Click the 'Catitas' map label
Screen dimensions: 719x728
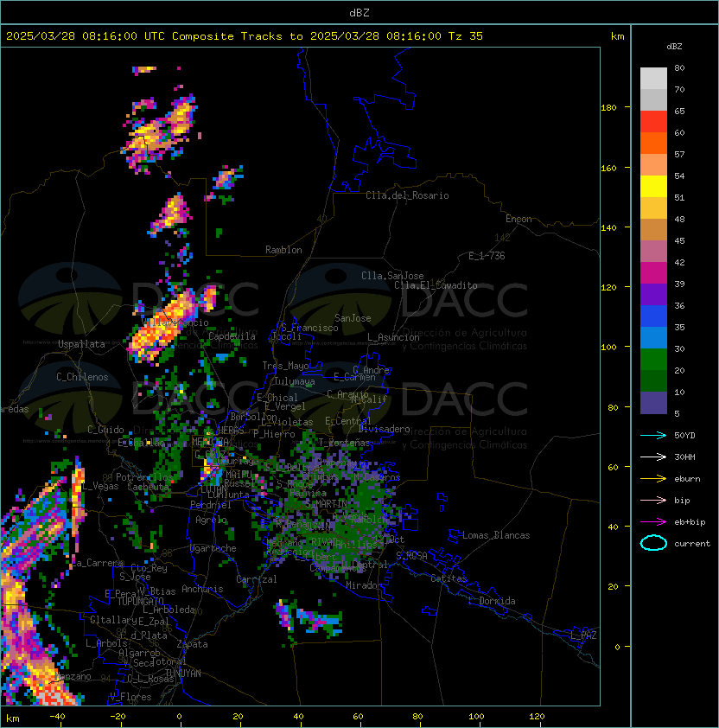(449, 578)
